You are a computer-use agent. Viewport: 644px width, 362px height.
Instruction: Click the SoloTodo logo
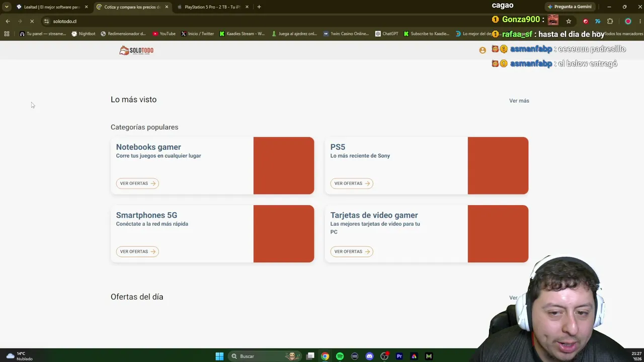tap(136, 50)
